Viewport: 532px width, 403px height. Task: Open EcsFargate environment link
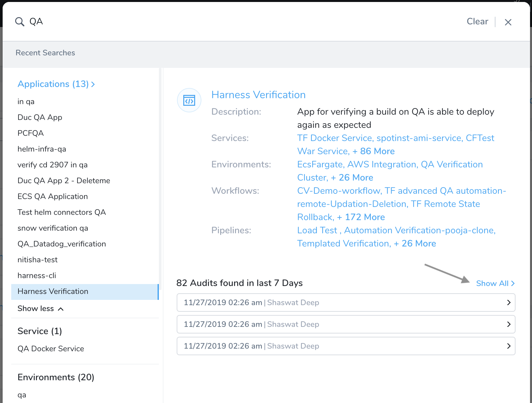click(320, 164)
